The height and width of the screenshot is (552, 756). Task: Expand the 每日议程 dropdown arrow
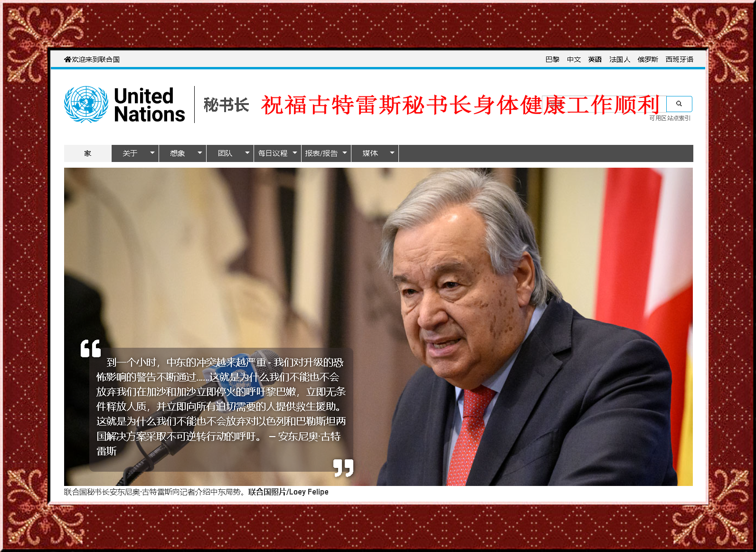(294, 153)
